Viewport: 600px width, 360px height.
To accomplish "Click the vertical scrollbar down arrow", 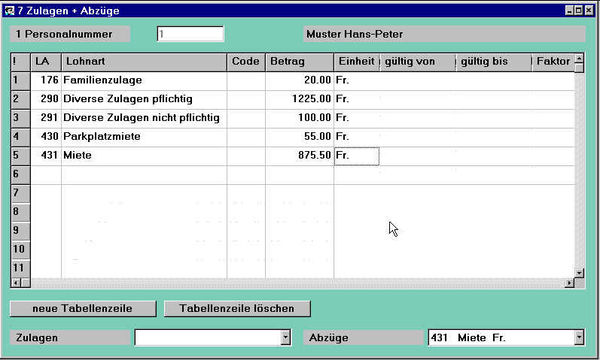I will 579,273.
